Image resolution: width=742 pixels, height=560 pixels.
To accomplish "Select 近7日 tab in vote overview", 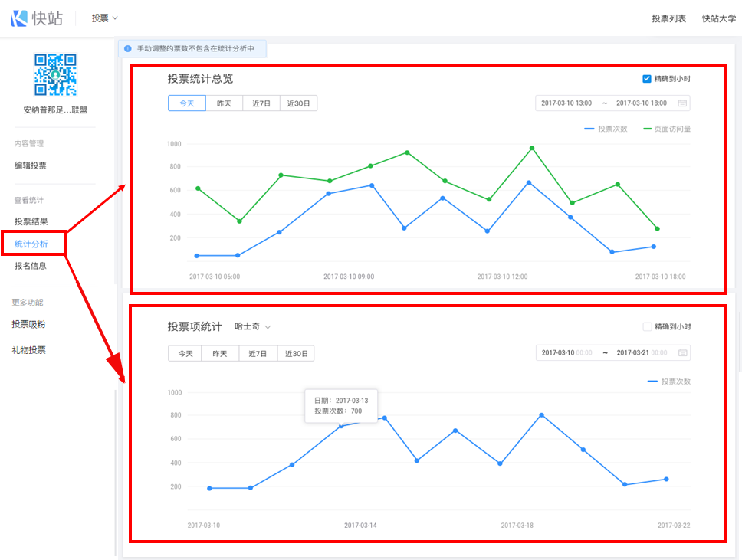I will pos(261,103).
